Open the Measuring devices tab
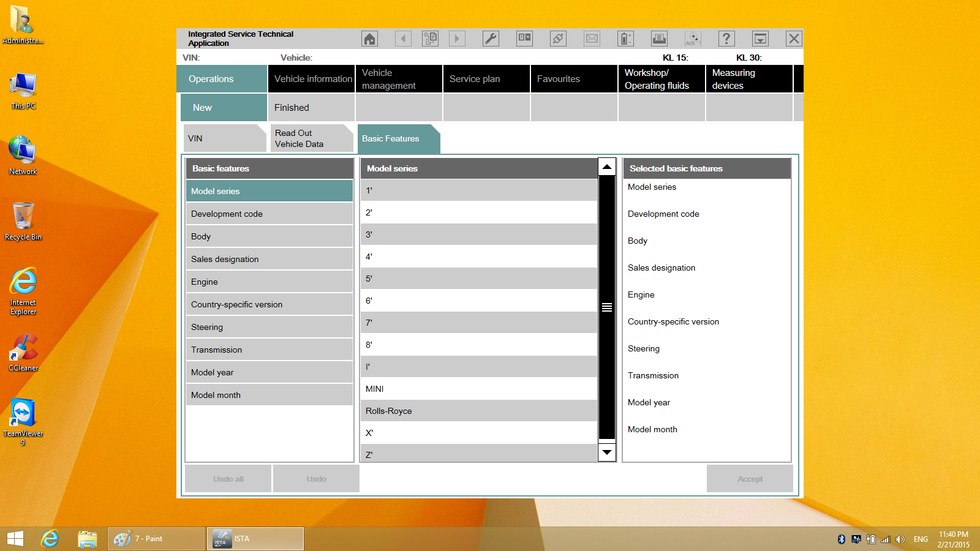This screenshot has width=980, height=551. (x=749, y=79)
